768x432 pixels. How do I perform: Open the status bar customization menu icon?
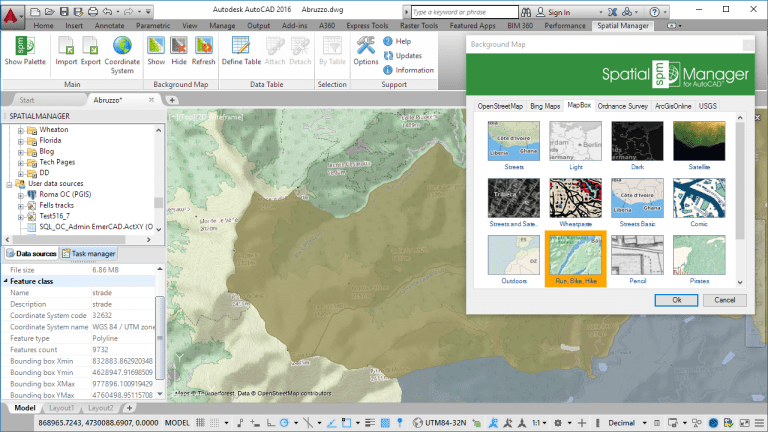click(759, 423)
